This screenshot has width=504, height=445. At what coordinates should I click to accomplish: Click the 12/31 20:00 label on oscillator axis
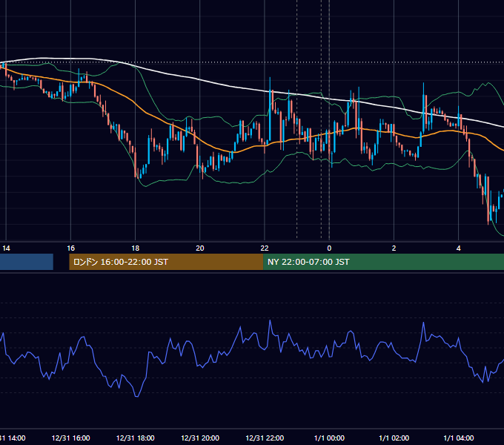200,438
